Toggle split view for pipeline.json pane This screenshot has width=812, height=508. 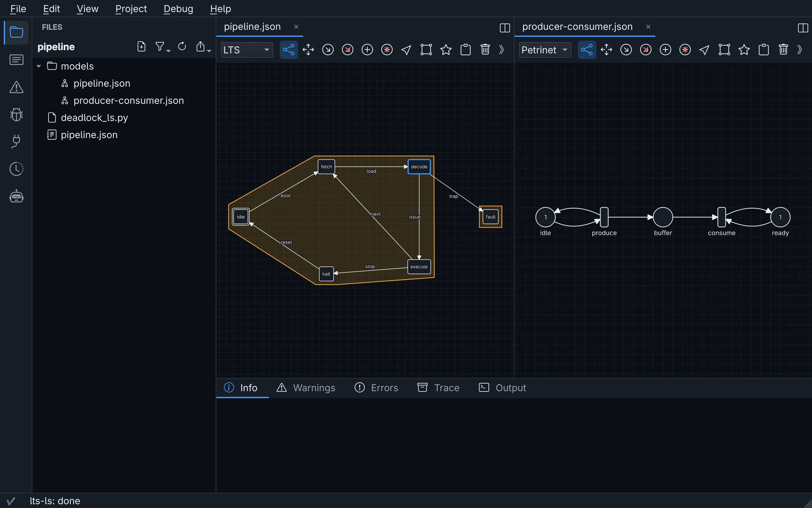[x=505, y=28]
